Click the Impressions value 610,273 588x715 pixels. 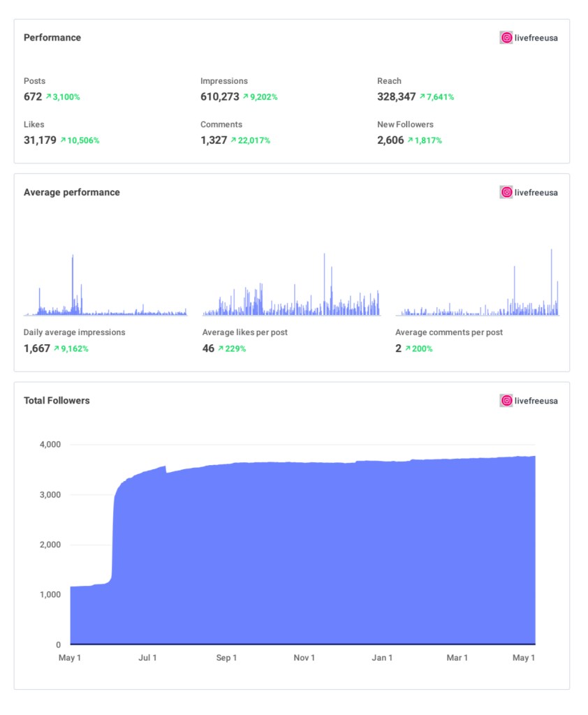[x=220, y=97]
